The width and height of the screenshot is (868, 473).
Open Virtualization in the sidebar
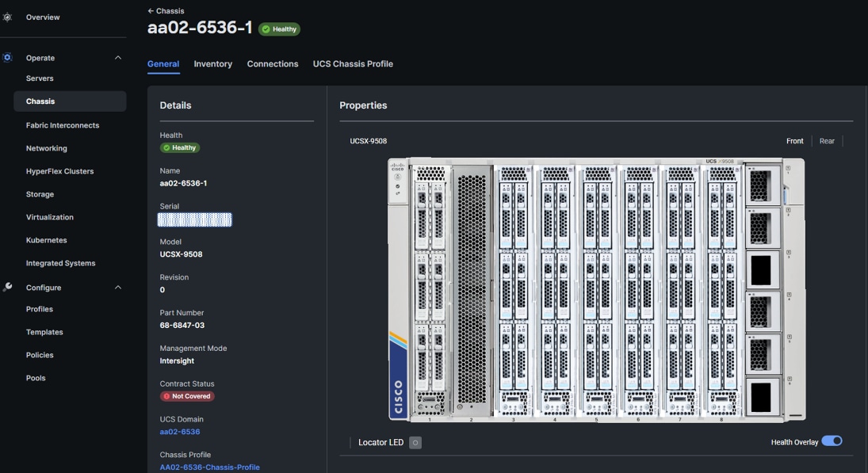click(50, 217)
